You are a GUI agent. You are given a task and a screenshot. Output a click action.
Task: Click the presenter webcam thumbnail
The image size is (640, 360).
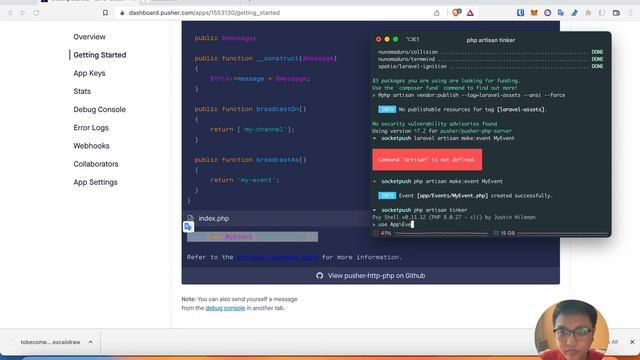pyautogui.click(x=571, y=330)
